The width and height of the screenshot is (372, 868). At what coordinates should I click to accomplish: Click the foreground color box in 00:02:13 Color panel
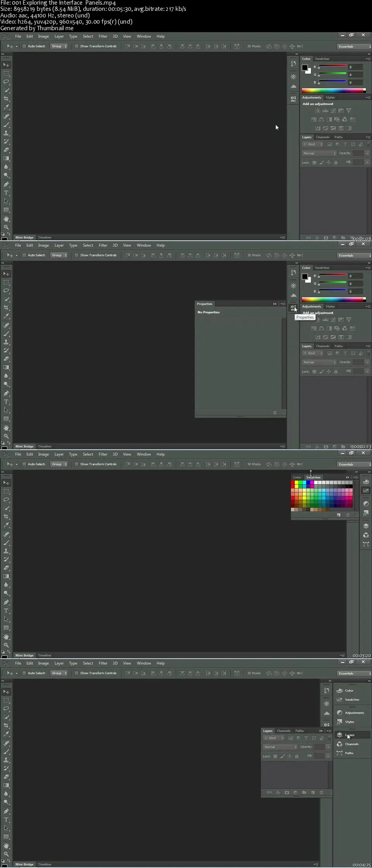point(305,276)
